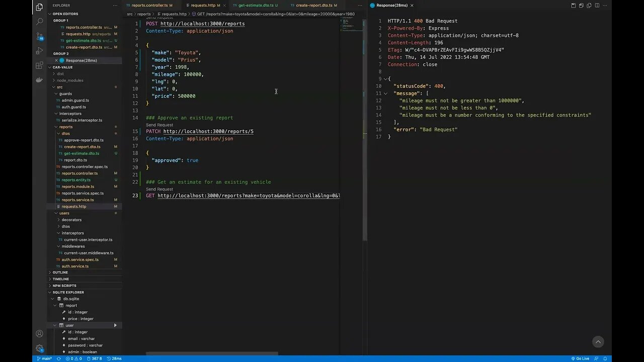Switch to requests.http tab
Viewport: 644px width, 362px height.
pyautogui.click(x=205, y=6)
